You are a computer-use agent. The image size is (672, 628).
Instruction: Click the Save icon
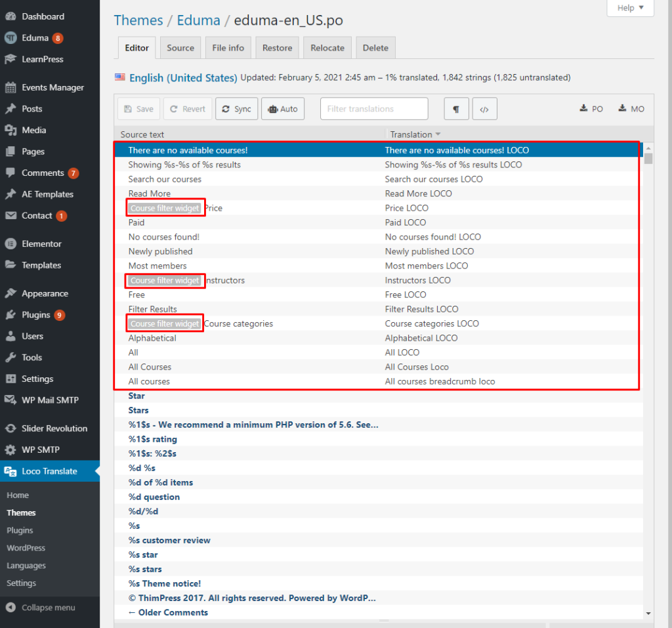coord(138,108)
